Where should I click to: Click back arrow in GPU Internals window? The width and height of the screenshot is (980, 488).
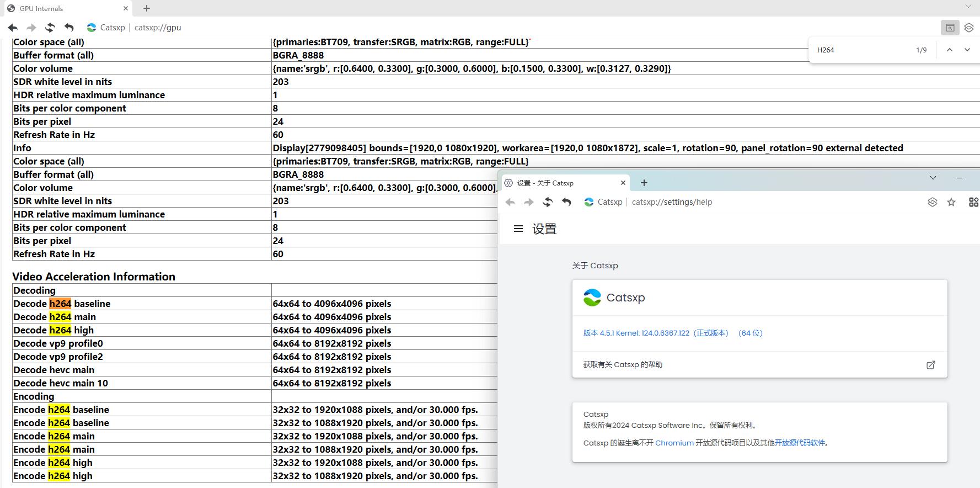(13, 28)
